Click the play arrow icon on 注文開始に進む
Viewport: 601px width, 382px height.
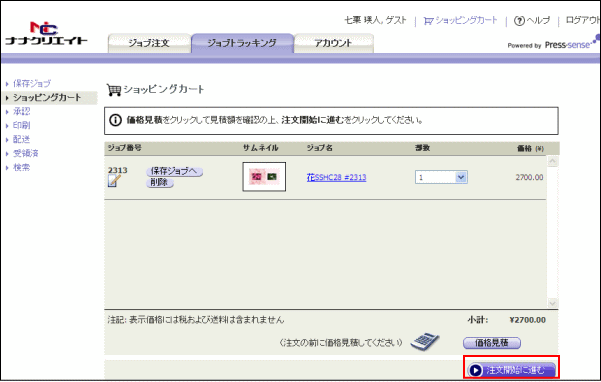(475, 370)
